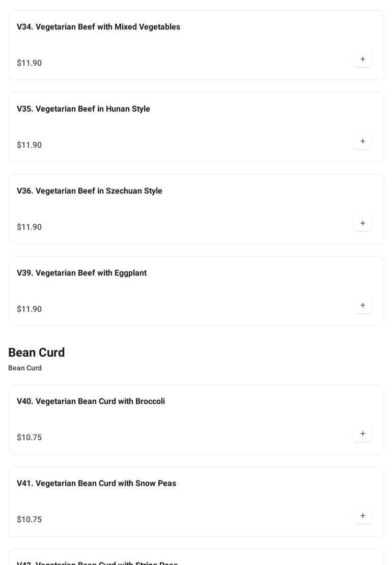The image size is (392, 565).
Task: Add V41 Vegetarian Bean Curd with Snow Peas
Action: (362, 516)
